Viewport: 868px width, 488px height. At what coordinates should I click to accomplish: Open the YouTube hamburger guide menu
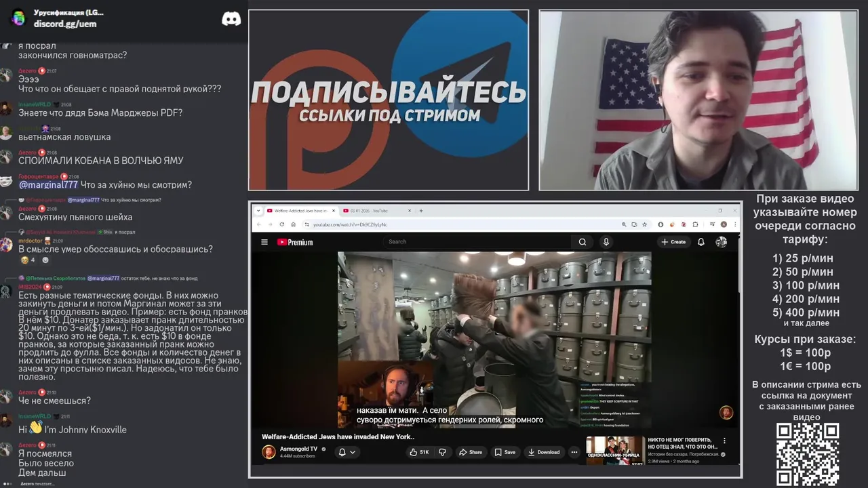264,242
